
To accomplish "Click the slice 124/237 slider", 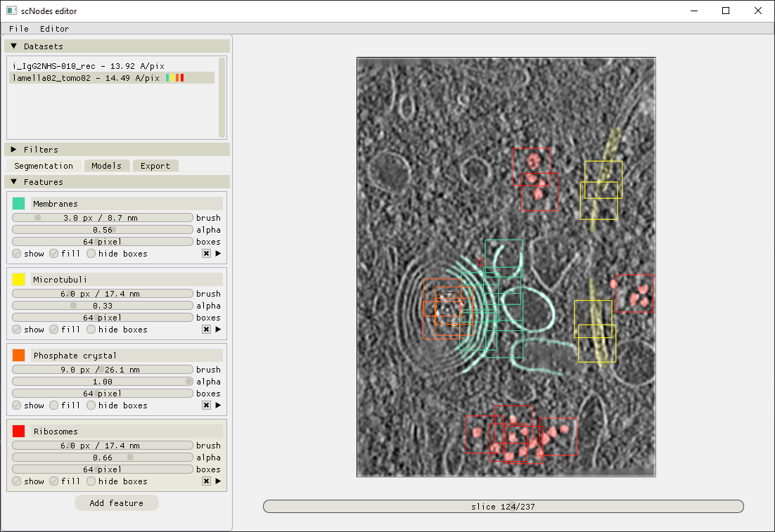I will 503,506.
